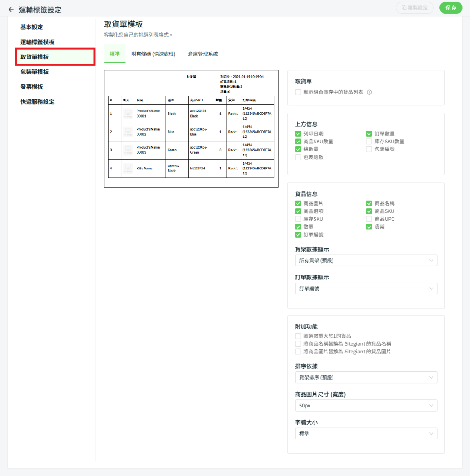Screen dimensions: 470x476
Task: Toggle the 商品圖片 checkbox off
Action: tap(298, 203)
